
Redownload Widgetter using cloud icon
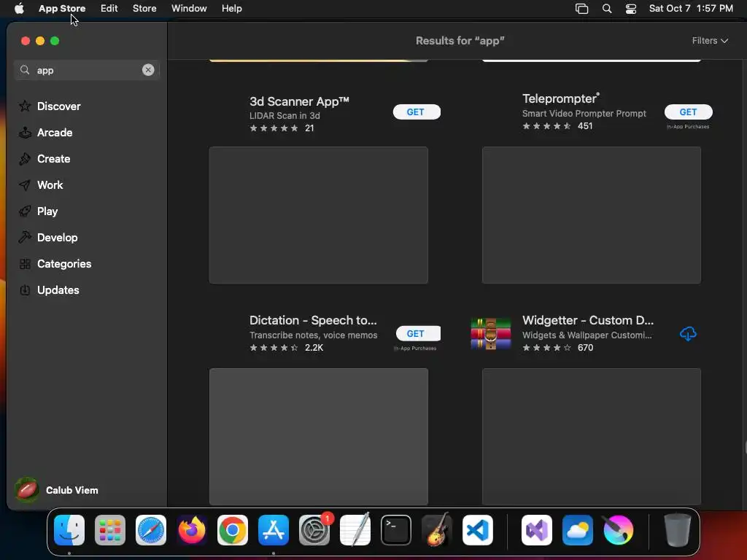(688, 334)
